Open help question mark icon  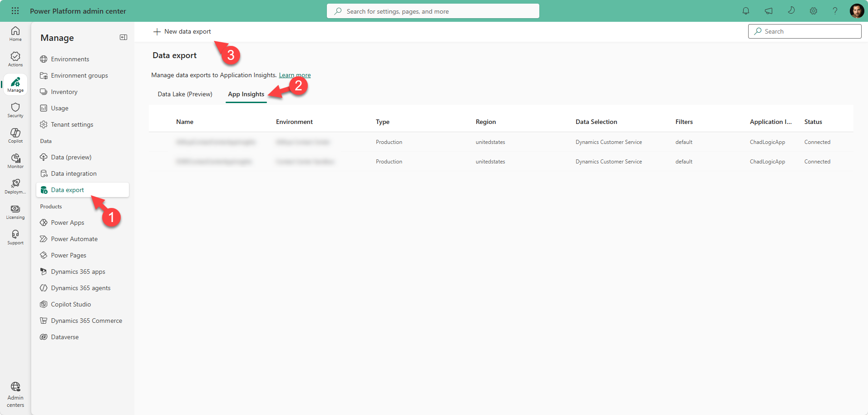click(x=835, y=11)
